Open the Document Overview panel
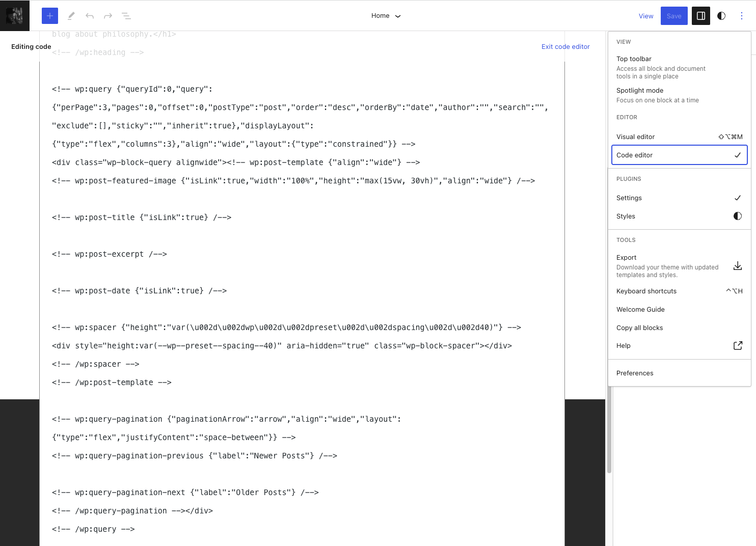This screenshot has width=756, height=546. (x=126, y=16)
